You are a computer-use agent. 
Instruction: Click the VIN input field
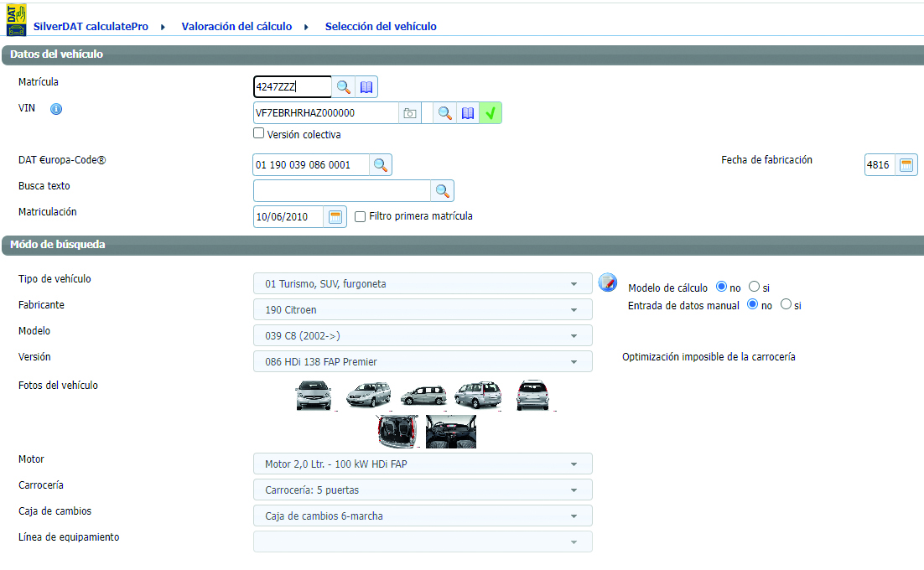click(x=326, y=113)
